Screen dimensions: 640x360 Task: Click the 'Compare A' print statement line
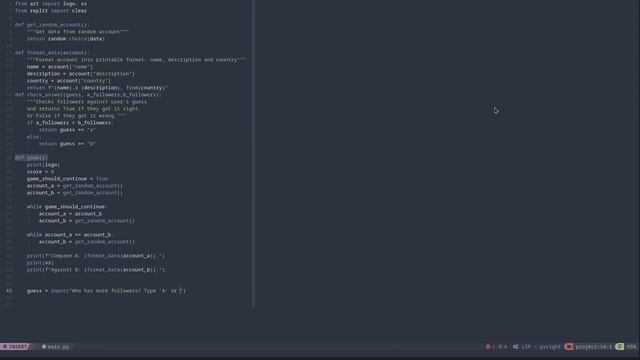[x=96, y=256]
